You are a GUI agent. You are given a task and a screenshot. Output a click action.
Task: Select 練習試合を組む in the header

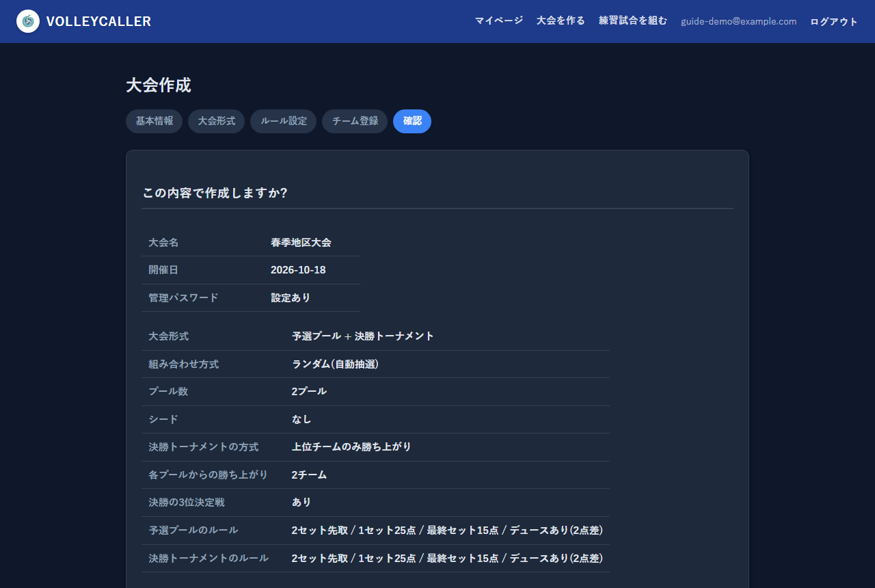633,21
